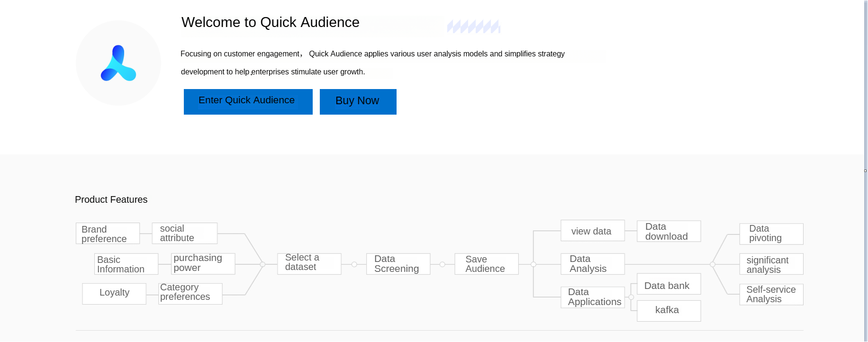Select the Data download box
Screen dimensions: 868x342
pyautogui.click(x=669, y=231)
